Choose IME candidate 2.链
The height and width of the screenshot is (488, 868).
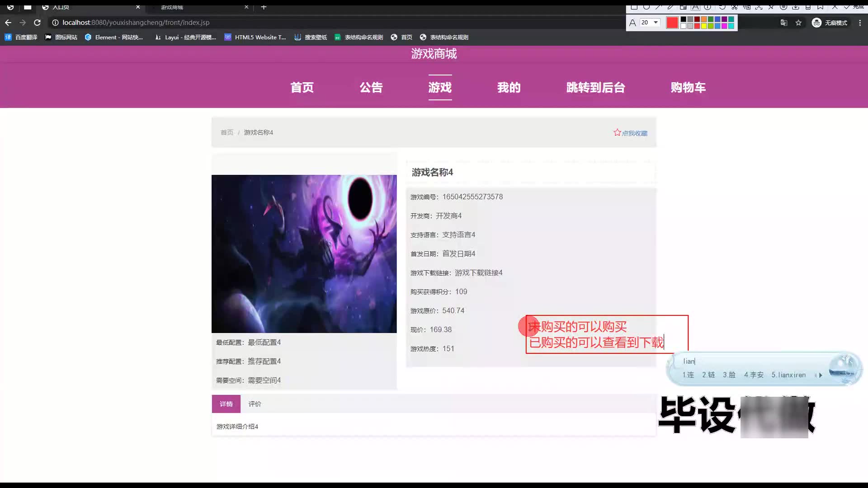708,375
